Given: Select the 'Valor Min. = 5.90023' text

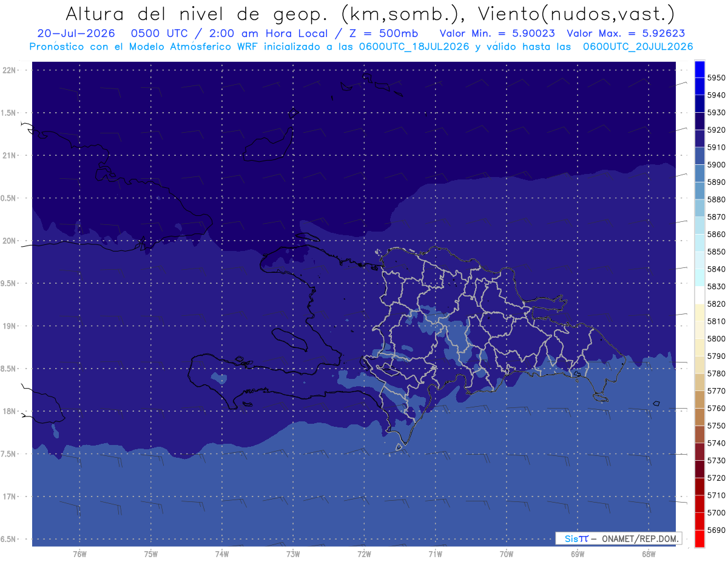Looking at the screenshot, I should pos(497,33).
